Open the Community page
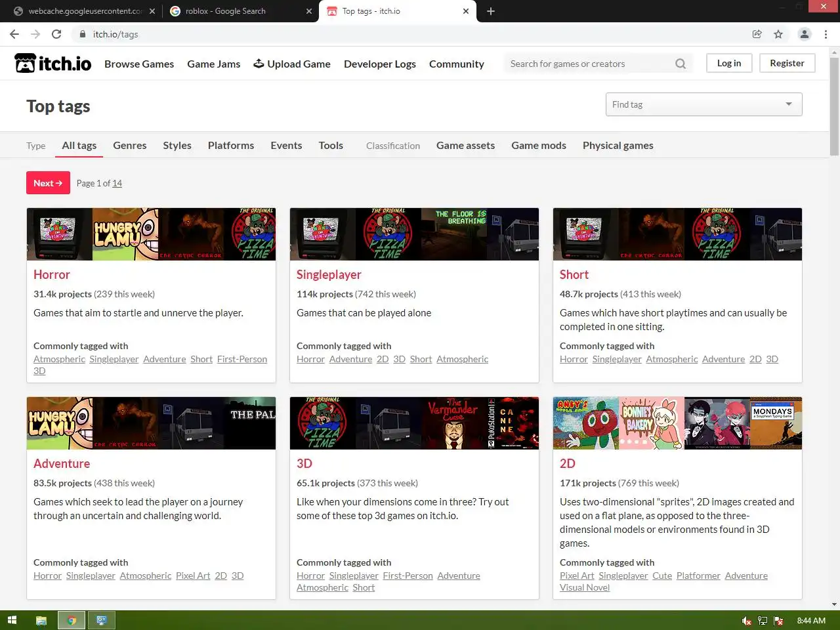 [x=457, y=64]
